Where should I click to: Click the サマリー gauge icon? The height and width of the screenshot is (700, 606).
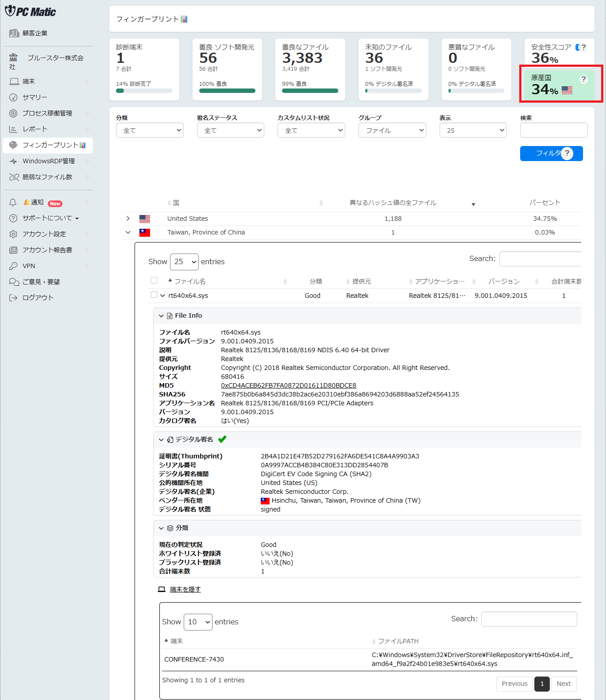click(14, 97)
